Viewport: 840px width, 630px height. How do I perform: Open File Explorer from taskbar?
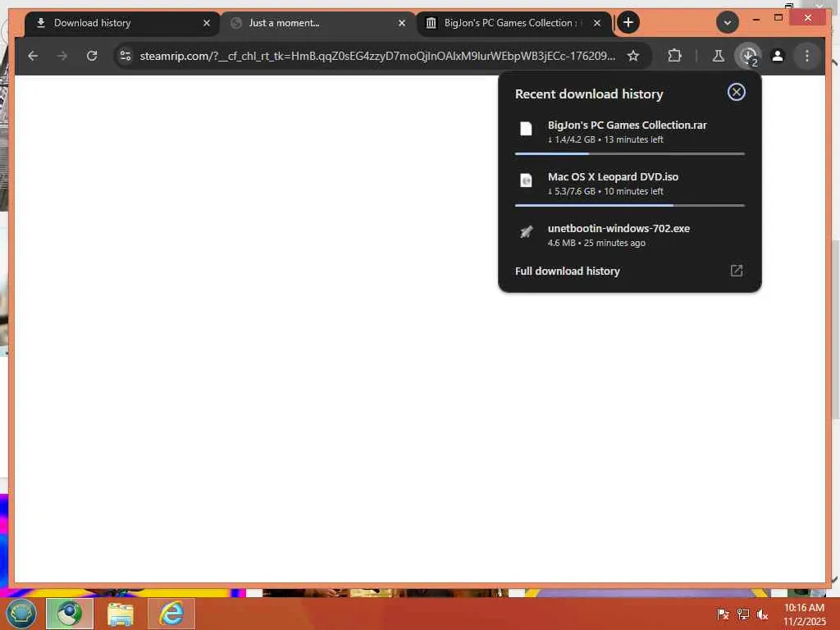tap(121, 614)
